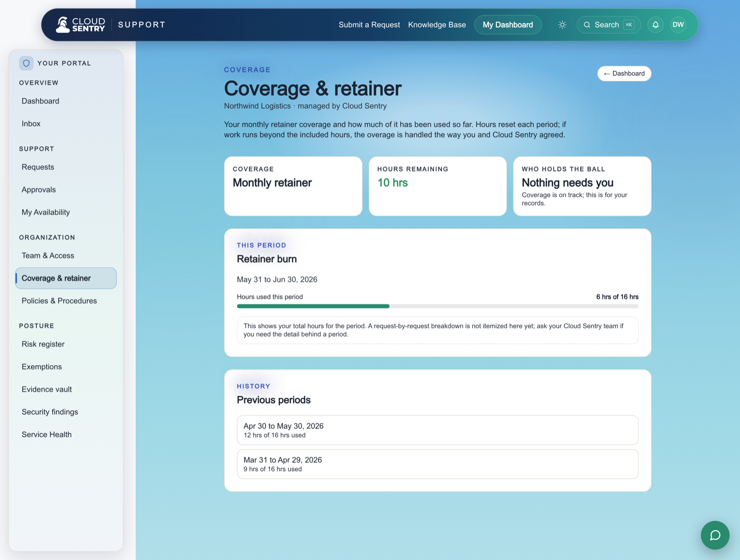The height and width of the screenshot is (560, 740).
Task: Click '9 hrs of 16 hrs used' text
Action: click(x=273, y=469)
